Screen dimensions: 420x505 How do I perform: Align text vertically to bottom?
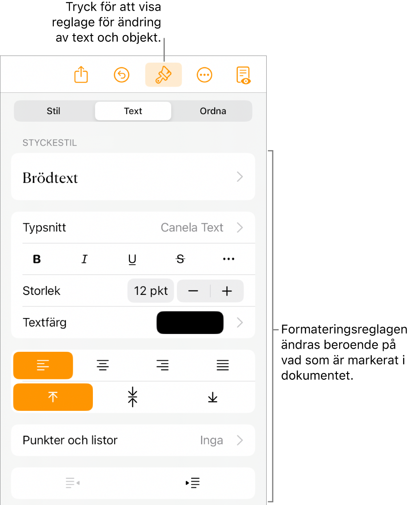click(212, 397)
